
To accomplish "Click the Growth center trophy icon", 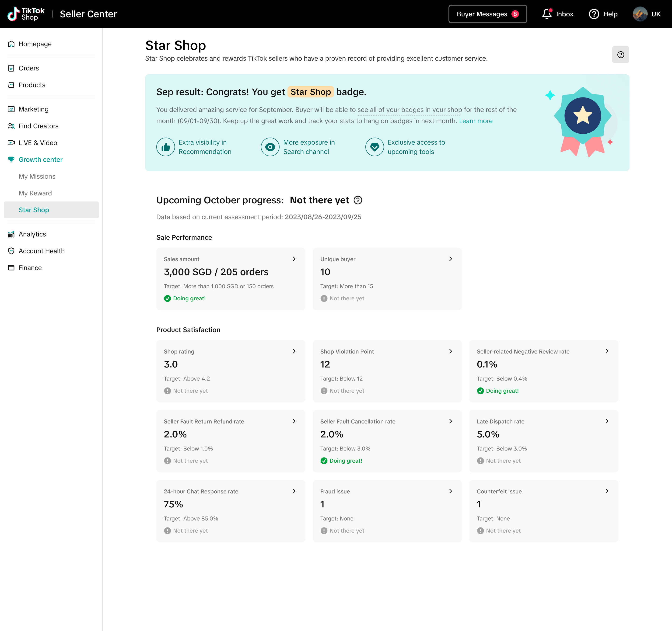I will pos(11,159).
